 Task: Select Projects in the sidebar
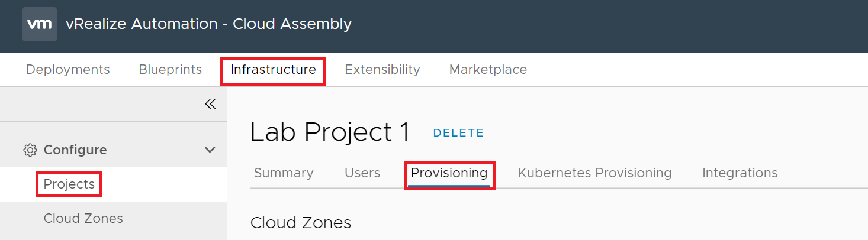(69, 184)
